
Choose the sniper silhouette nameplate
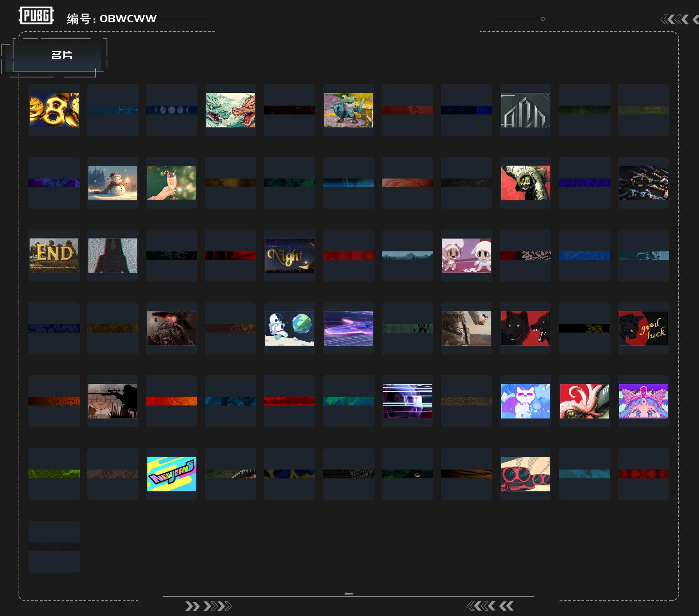coord(112,401)
